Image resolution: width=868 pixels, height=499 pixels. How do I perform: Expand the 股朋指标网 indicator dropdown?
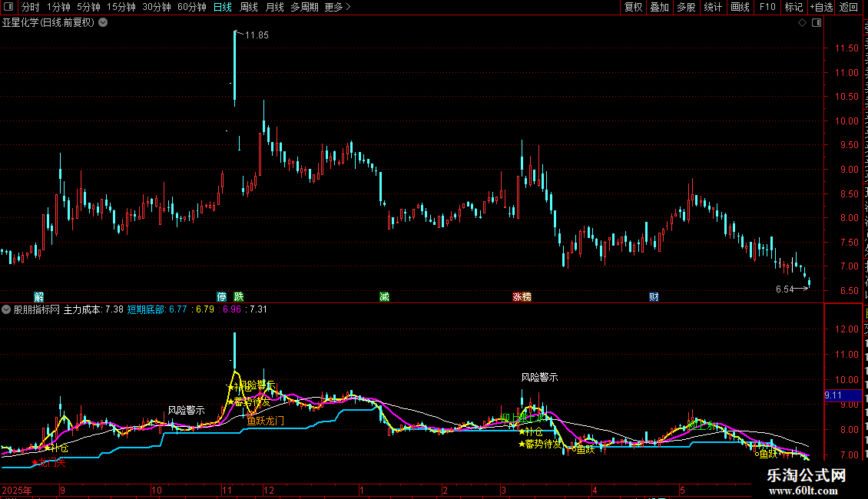pos(6,310)
